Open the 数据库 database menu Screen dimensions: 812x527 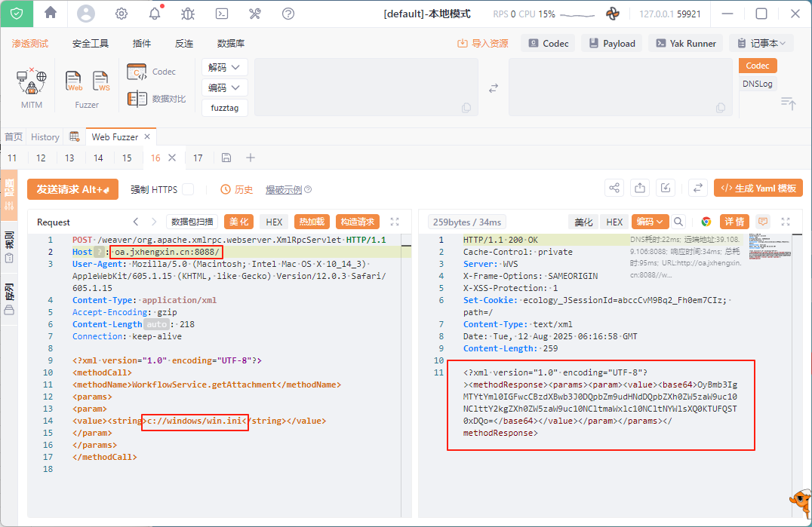coord(230,44)
